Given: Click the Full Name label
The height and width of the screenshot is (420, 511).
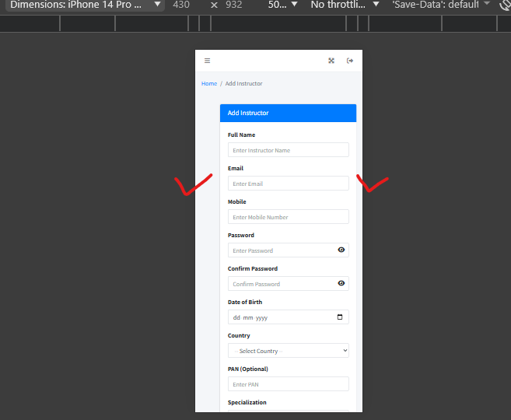Looking at the screenshot, I should click(241, 135).
